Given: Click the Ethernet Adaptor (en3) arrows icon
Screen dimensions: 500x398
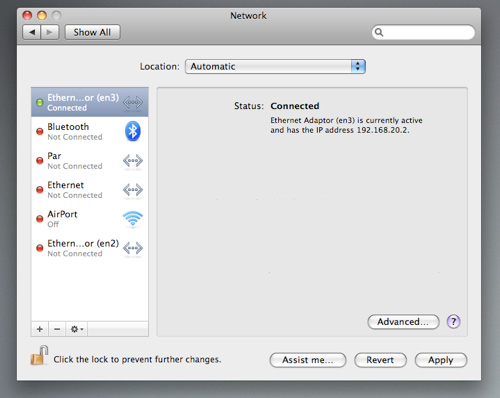Looking at the screenshot, I should tap(133, 102).
